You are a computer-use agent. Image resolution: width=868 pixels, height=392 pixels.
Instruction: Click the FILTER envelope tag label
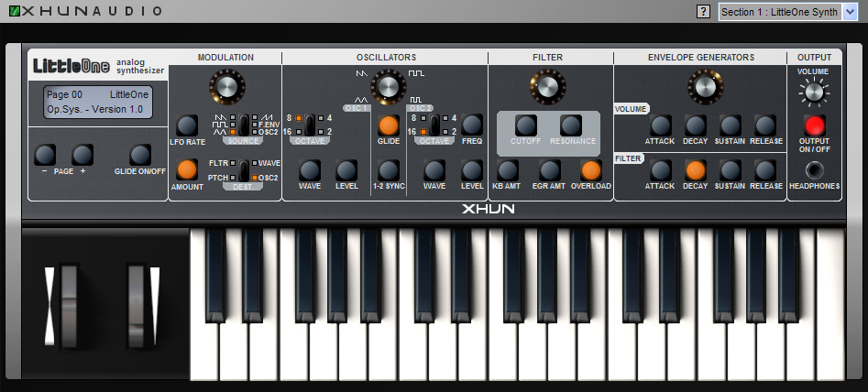click(x=628, y=158)
